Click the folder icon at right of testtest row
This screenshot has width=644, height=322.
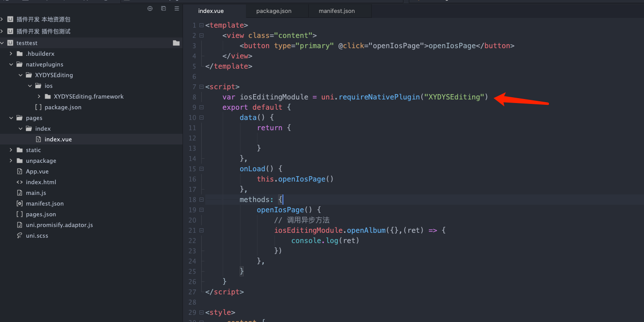pyautogui.click(x=176, y=43)
